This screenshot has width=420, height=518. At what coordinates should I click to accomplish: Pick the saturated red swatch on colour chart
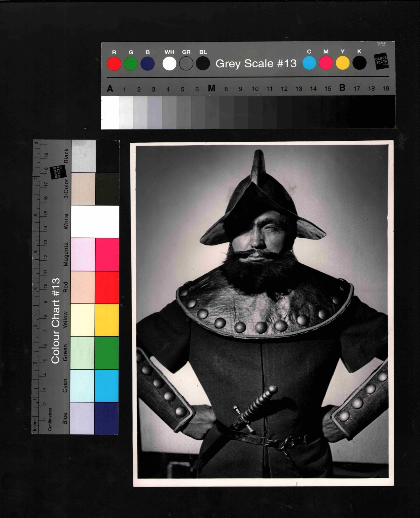(x=107, y=287)
